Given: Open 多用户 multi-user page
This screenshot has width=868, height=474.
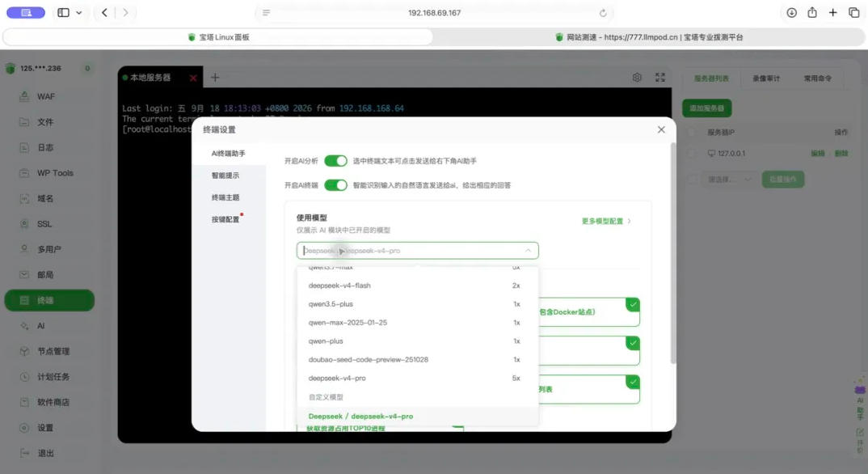Looking at the screenshot, I should pos(48,249).
